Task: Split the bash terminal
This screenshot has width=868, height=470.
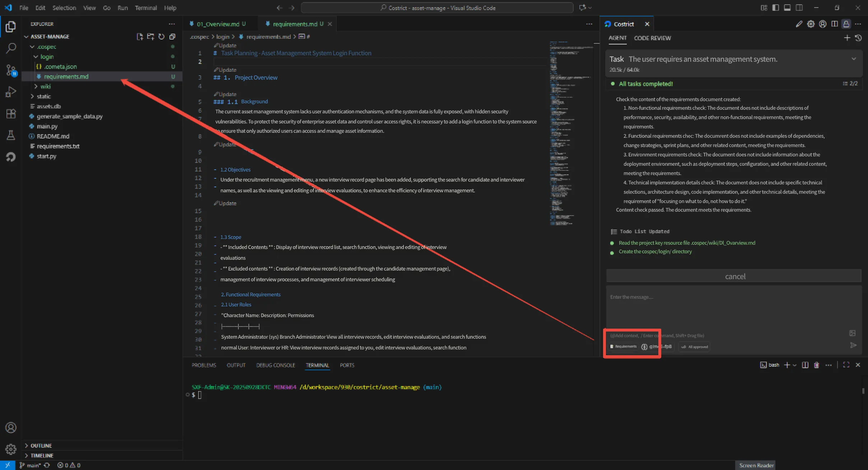Action: [x=805, y=365]
